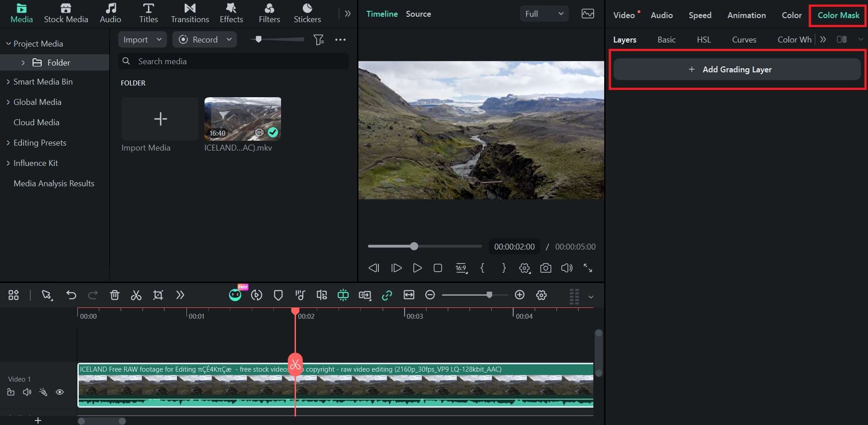Viewport: 868px width, 425px height.
Task: Click Add Grading Layer
Action: [x=737, y=69]
